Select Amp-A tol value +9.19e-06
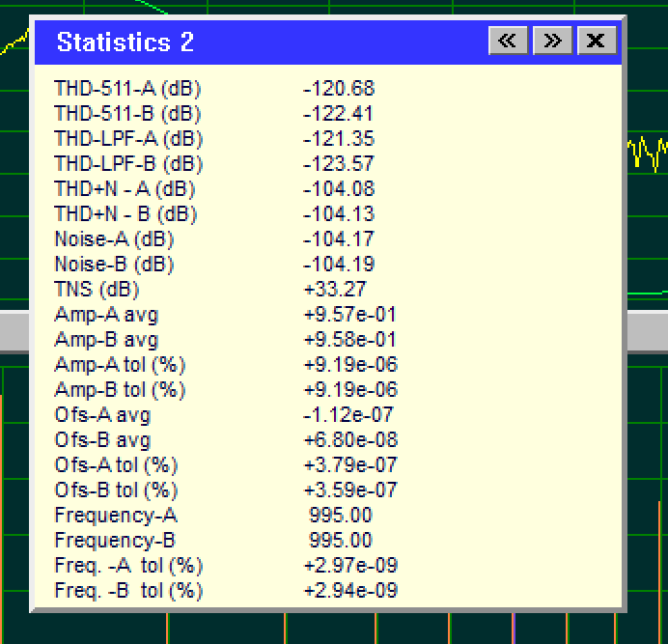Screen dimensions: 668x644 point(350,365)
